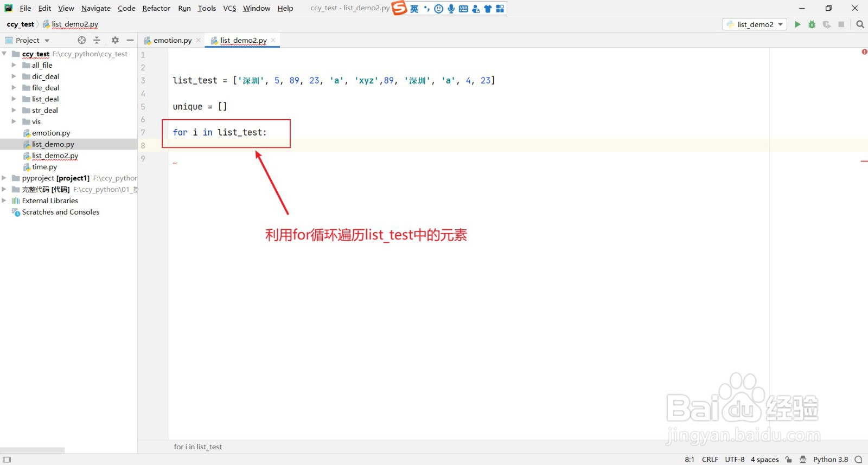Toggle read-only lock icon in status bar
This screenshot has height=465, width=868.
tap(789, 460)
